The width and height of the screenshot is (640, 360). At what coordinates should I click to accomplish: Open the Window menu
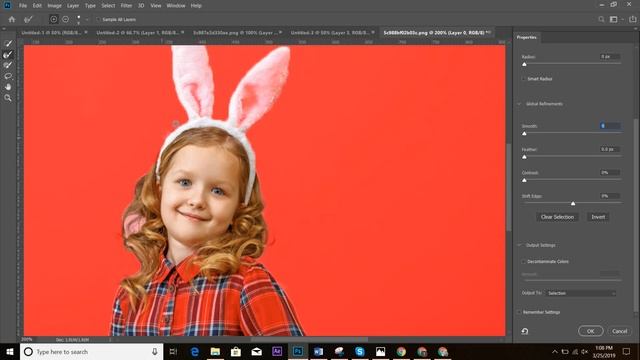[176, 6]
